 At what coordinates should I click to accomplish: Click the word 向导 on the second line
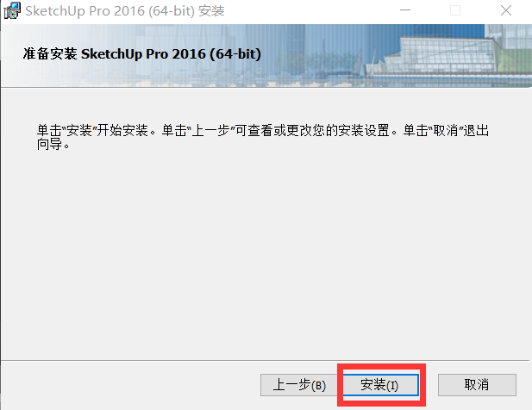click(49, 145)
